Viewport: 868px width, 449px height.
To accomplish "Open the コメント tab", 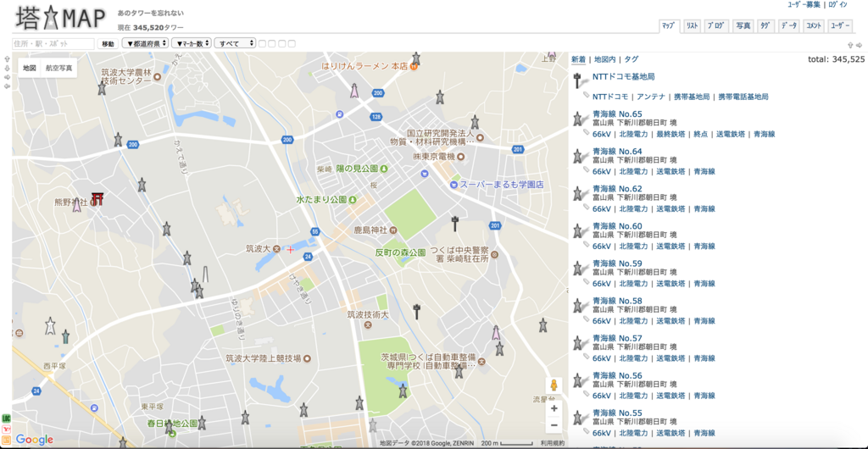I will tap(813, 26).
